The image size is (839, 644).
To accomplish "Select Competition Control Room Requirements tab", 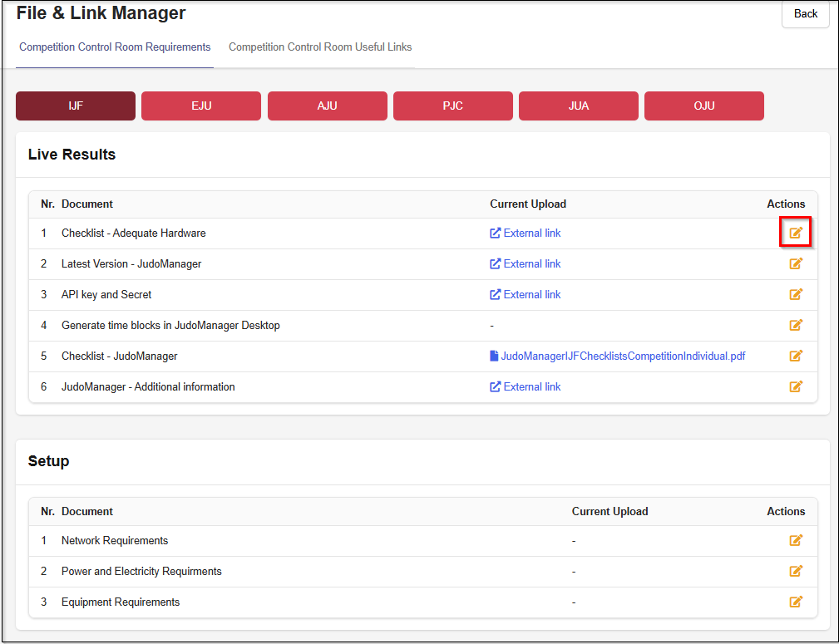I will (x=115, y=47).
